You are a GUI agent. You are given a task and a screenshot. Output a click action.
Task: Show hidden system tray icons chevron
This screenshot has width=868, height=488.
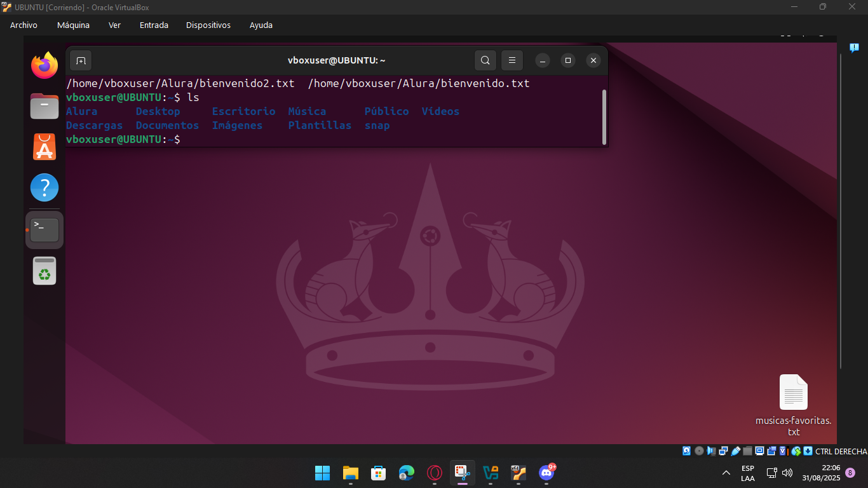[726, 473]
